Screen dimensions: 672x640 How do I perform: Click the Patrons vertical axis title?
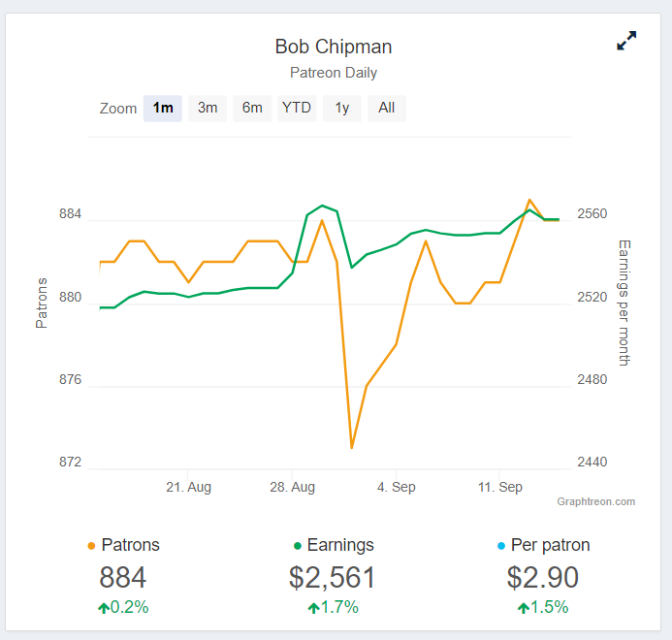(42, 304)
